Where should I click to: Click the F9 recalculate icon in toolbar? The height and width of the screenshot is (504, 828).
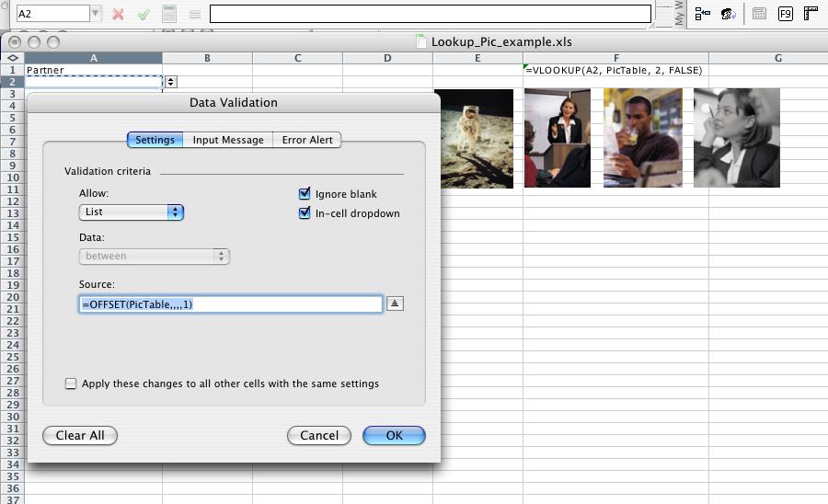(x=785, y=14)
